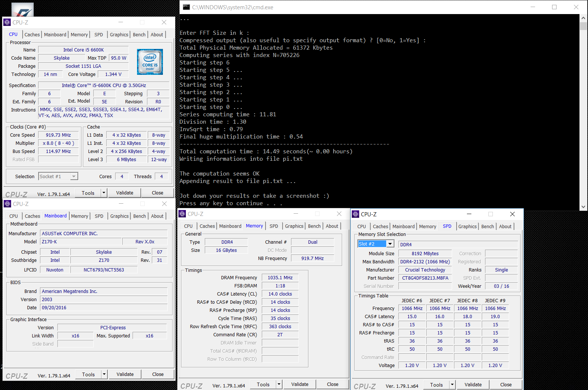Open the About tab in the Memory window
Image resolution: width=588 pixels, height=390 pixels.
pyautogui.click(x=332, y=226)
